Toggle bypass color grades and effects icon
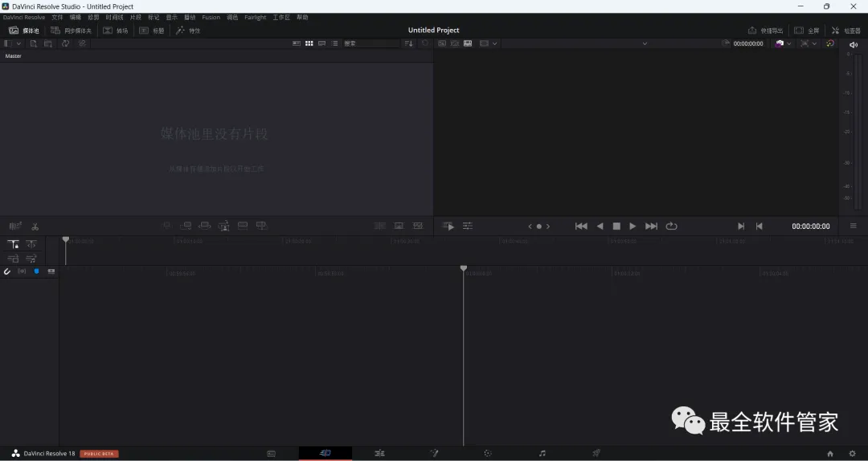The height and width of the screenshot is (461, 868). [x=829, y=43]
